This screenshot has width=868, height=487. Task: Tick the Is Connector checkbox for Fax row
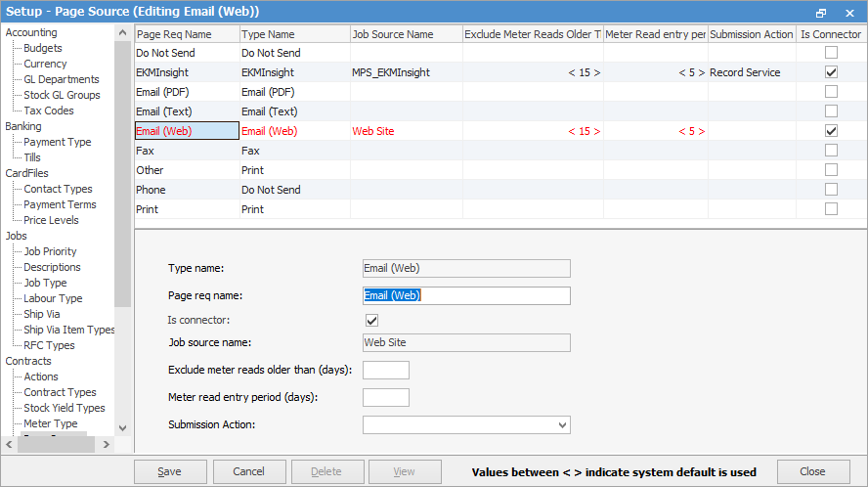[x=831, y=151]
